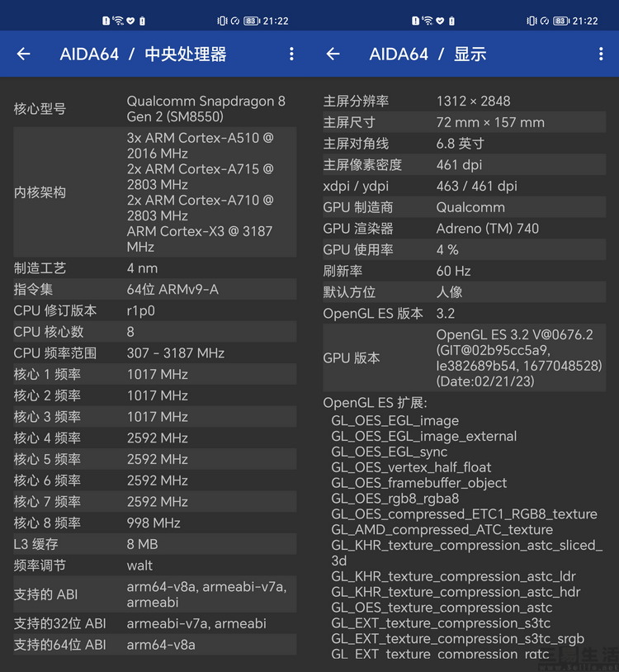The image size is (619, 672).
Task: Select the 核心 8 频率 998 MHz value
Action: click(154, 523)
